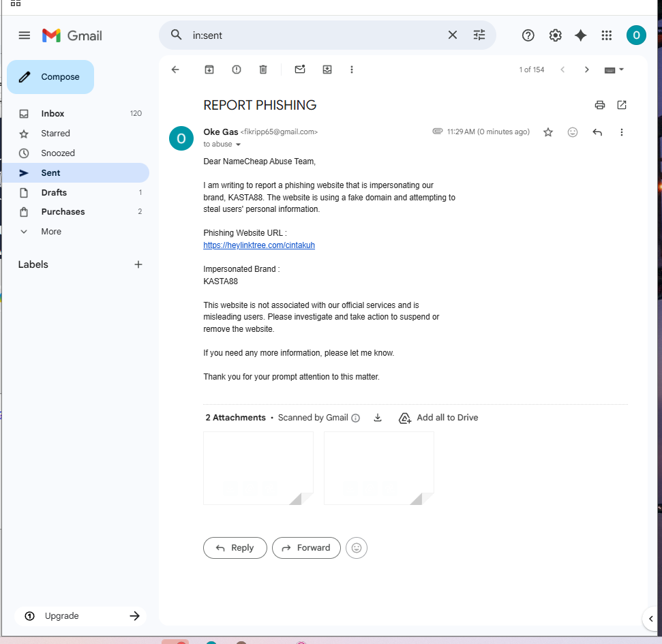
Task: Show recipient details dropdown next to abuse
Action: [238, 144]
